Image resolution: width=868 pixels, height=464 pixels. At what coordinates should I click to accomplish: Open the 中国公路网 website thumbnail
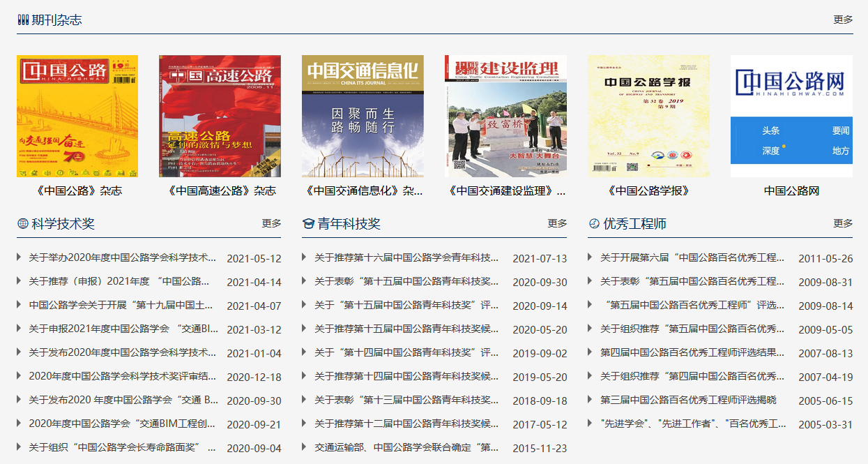coord(791,116)
